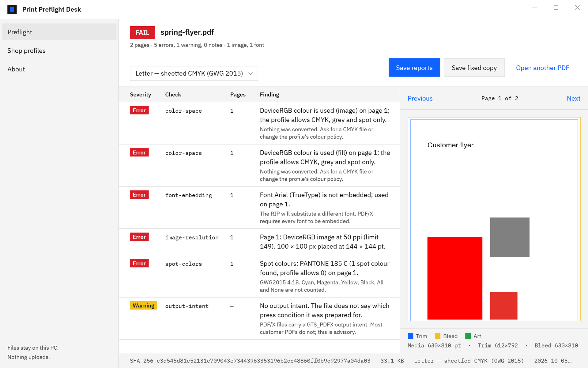Screen dimensions: 588x368
Task: Go to Shop profiles
Action: 59,51
